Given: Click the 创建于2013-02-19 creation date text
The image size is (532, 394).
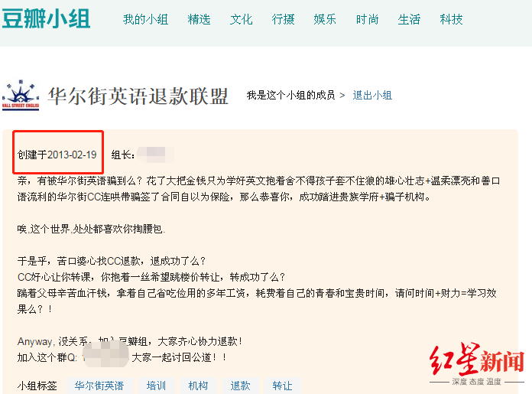Looking at the screenshot, I should click(57, 155).
